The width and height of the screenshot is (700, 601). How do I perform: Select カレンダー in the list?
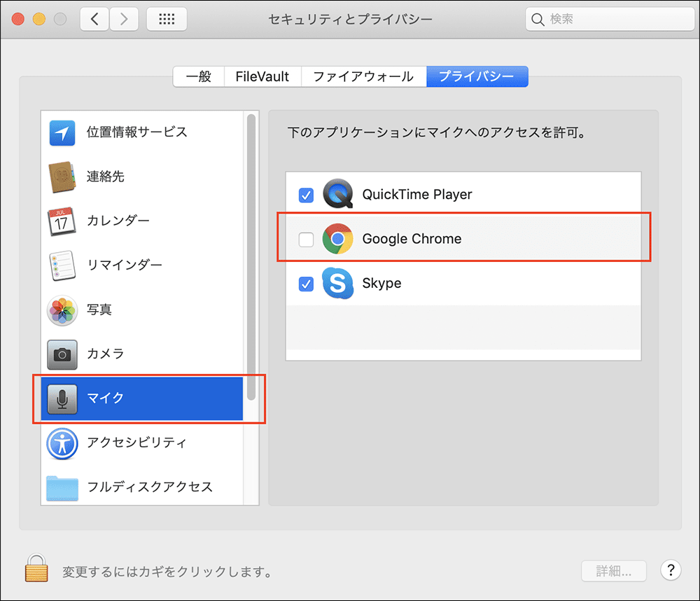tap(142, 221)
